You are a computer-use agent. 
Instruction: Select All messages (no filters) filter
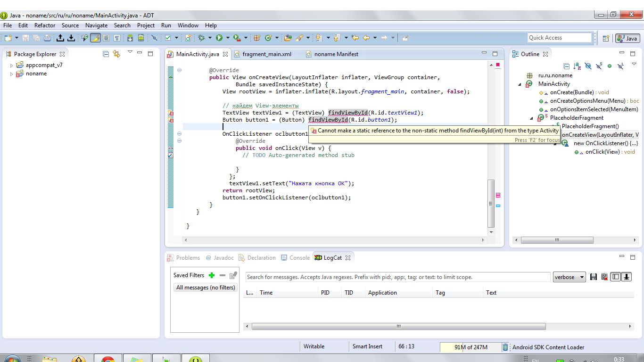(x=206, y=288)
